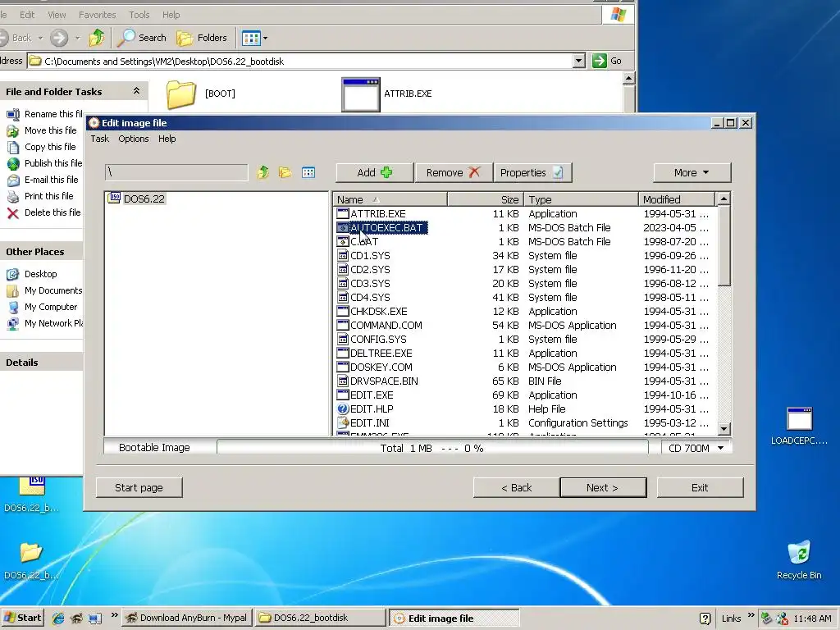Viewport: 840px width, 630px height.
Task: Click Start page button
Action: 139,487
